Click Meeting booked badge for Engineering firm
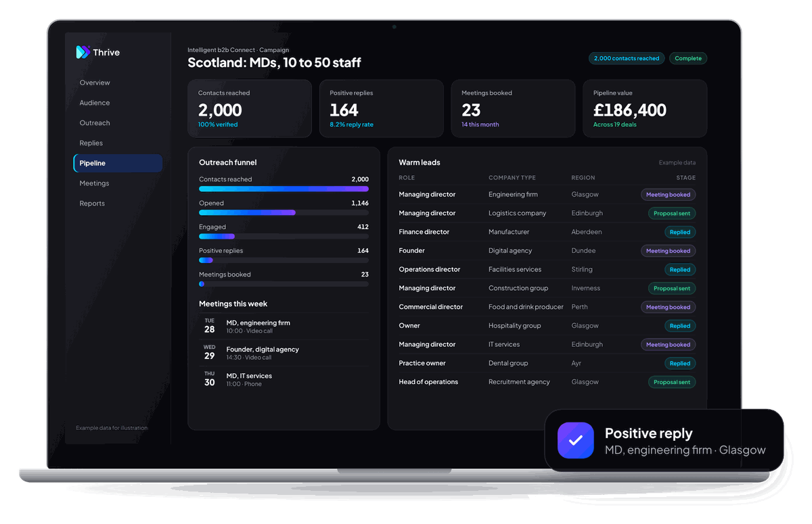The image size is (812, 524). click(x=668, y=195)
